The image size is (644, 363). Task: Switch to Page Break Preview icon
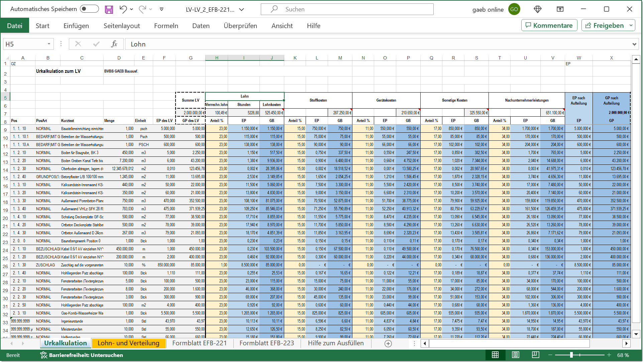click(x=535, y=355)
